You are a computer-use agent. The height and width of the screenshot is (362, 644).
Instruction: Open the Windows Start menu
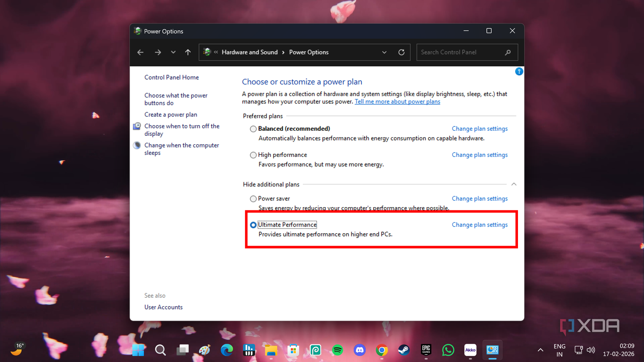[138, 350]
